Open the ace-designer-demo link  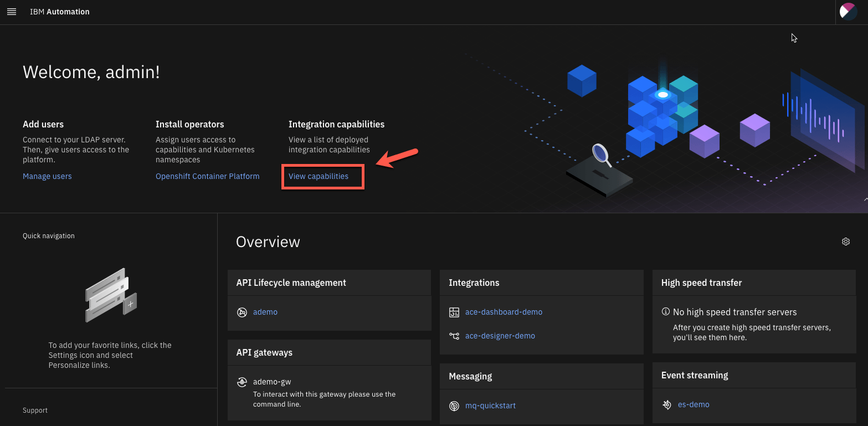[500, 336]
